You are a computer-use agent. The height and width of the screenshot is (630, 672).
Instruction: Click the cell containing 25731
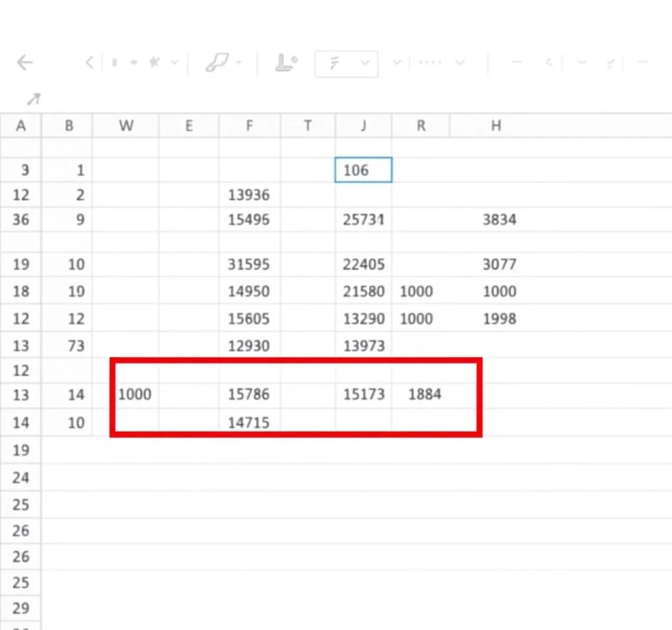pos(364,220)
